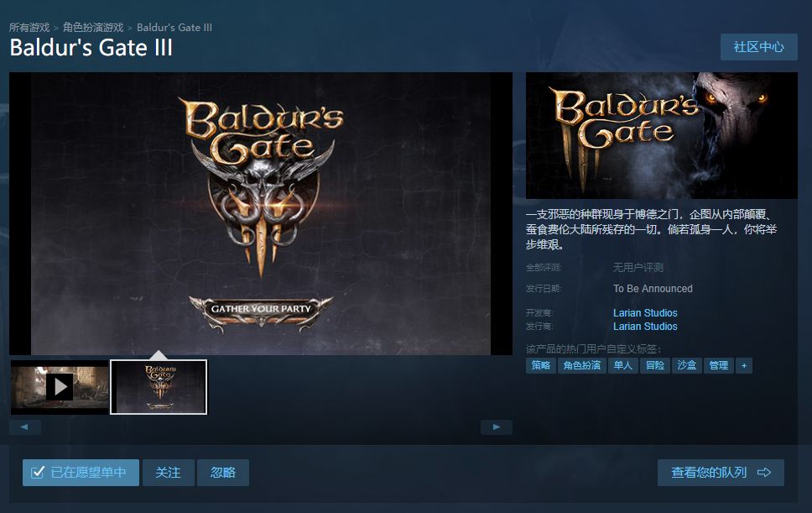
Task: Click the Baldur's Gate III page title
Action: (x=91, y=48)
